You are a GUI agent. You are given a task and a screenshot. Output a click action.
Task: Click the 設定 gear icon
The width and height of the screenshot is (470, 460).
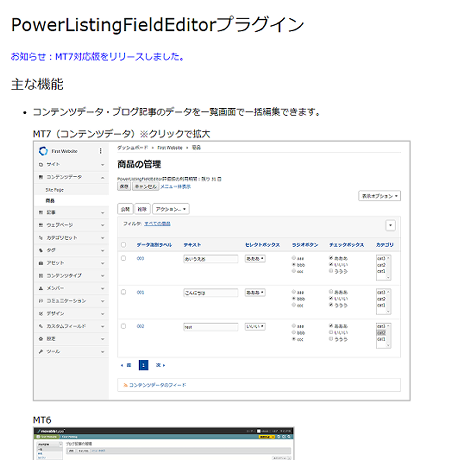click(41, 339)
